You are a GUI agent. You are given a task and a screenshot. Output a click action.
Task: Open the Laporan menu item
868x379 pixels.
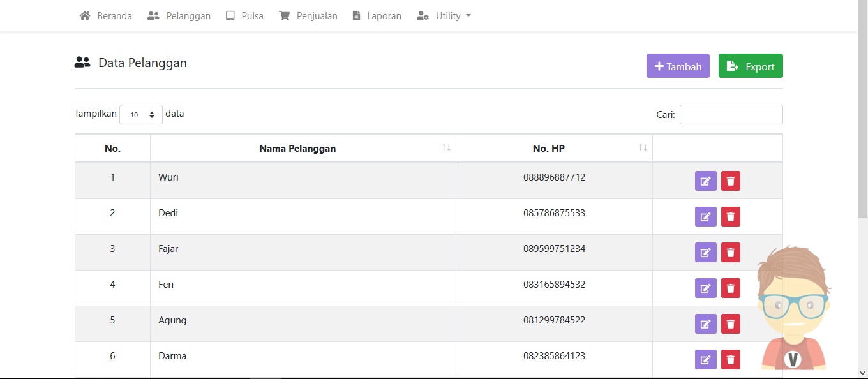coord(377,16)
